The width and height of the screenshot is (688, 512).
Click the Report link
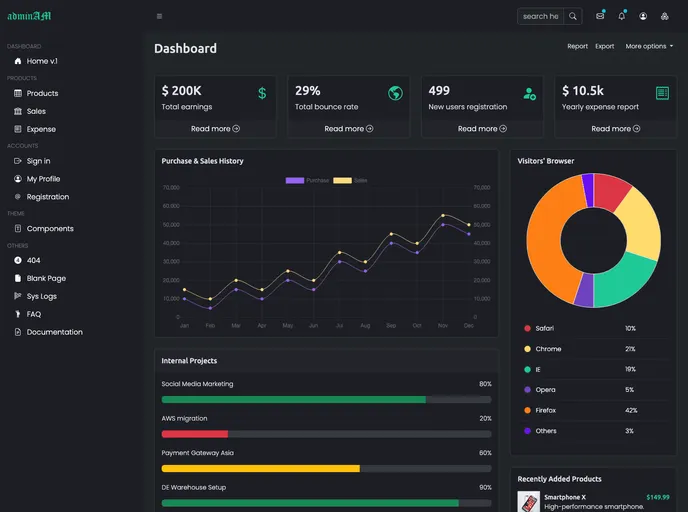(577, 46)
